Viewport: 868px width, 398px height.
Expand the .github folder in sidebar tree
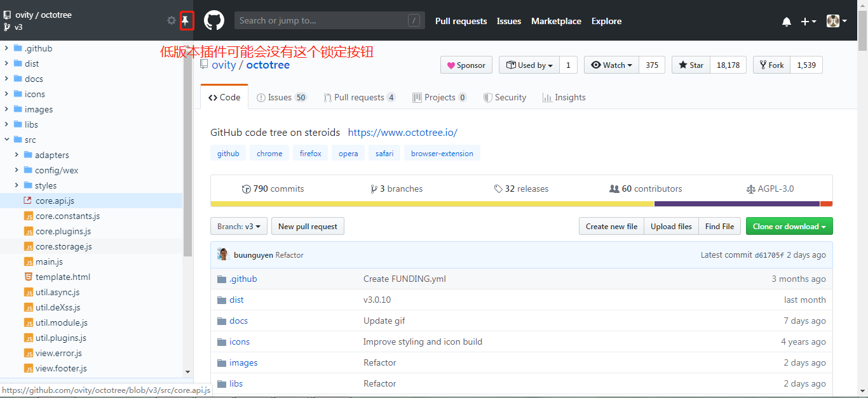pyautogui.click(x=7, y=48)
